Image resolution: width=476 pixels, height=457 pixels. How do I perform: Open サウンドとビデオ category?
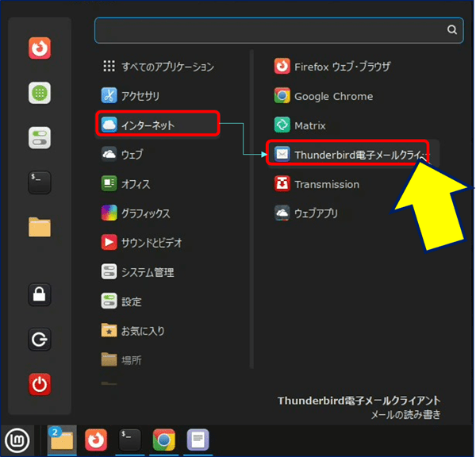click(158, 243)
